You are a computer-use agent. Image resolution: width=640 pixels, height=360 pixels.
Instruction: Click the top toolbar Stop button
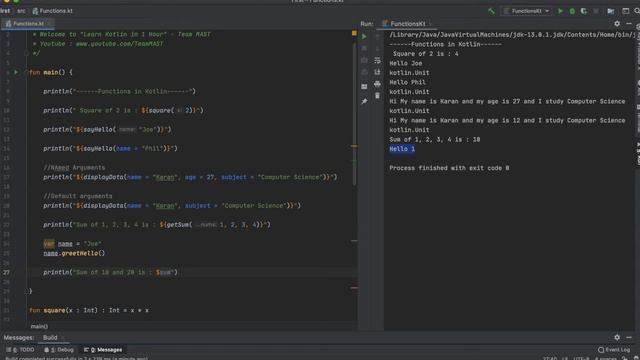[596, 11]
